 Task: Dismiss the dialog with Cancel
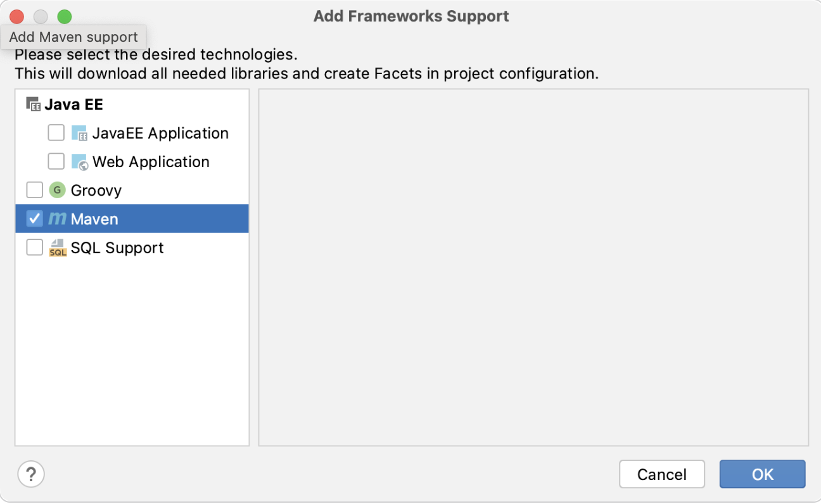[x=662, y=474]
